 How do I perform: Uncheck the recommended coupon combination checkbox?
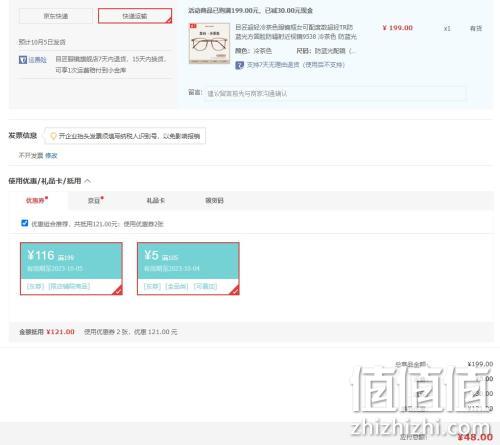coord(24,223)
